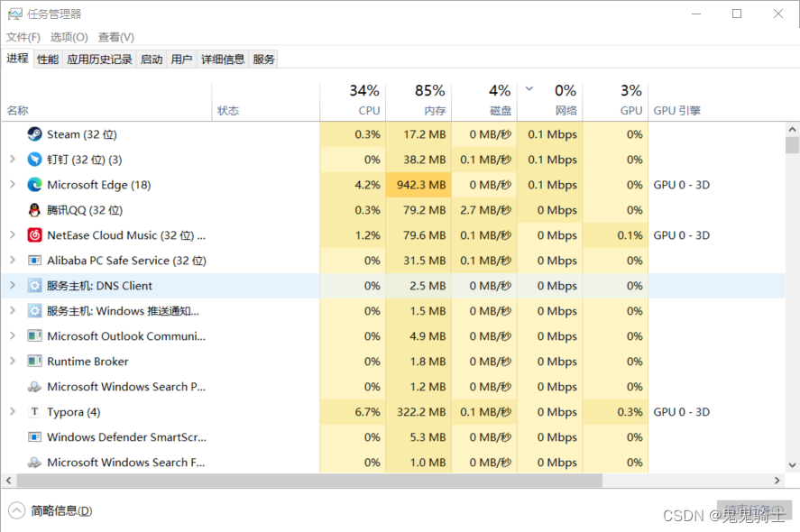Expand the Runtime Broker row
The image size is (800, 532).
pyautogui.click(x=13, y=361)
